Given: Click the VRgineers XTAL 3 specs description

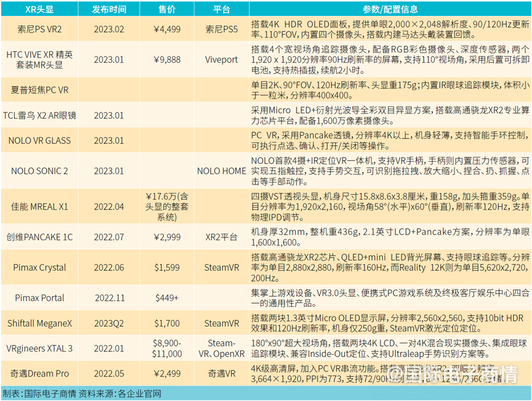Looking at the screenshot, I should [x=389, y=348].
